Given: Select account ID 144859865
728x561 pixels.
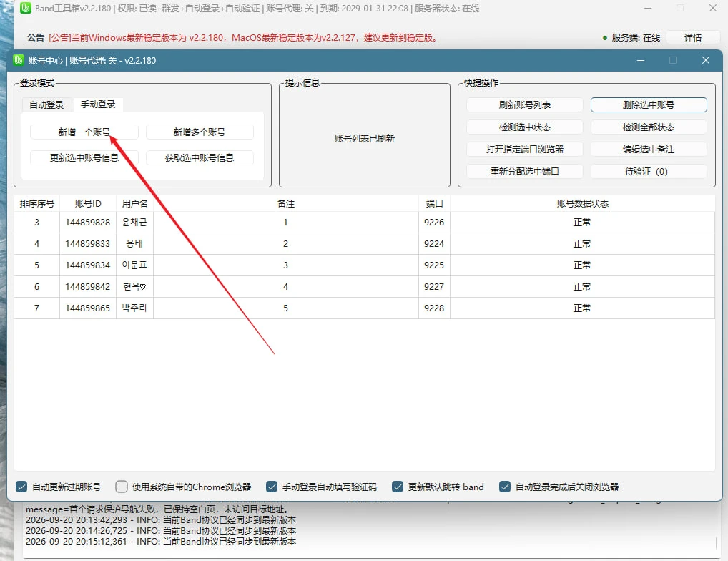Looking at the screenshot, I should (88, 308).
